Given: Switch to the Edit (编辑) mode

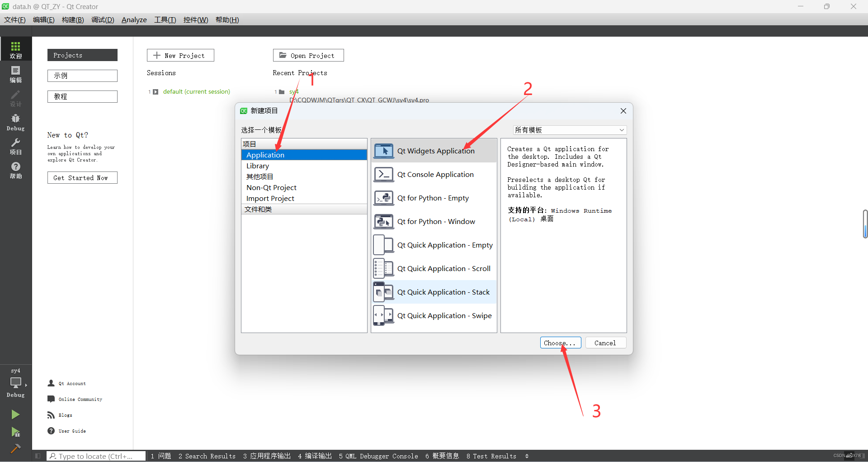Looking at the screenshot, I should (x=16, y=74).
